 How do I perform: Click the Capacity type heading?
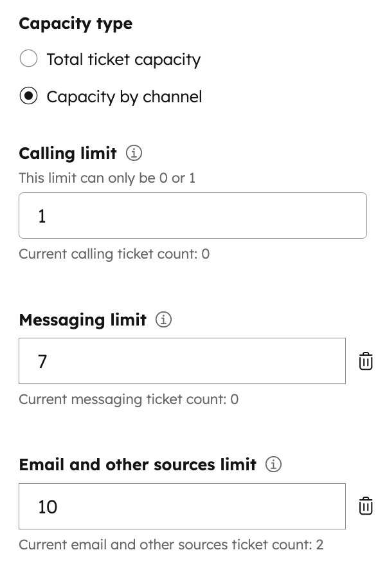(76, 23)
